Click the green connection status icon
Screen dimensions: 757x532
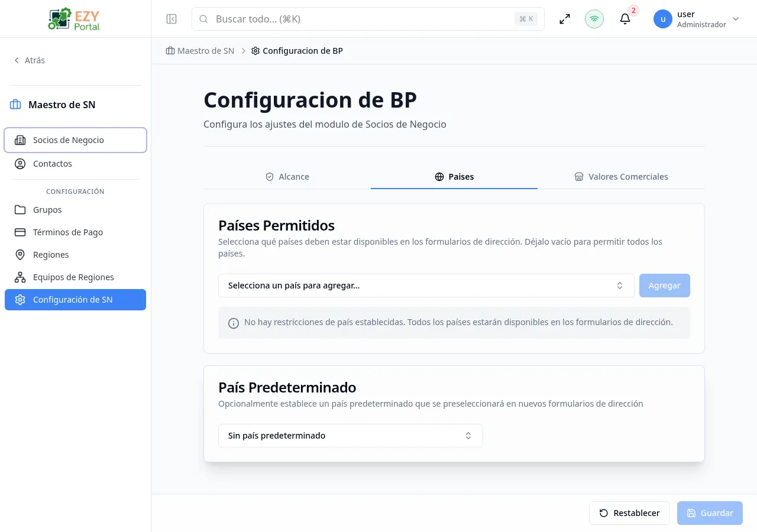[594, 19]
